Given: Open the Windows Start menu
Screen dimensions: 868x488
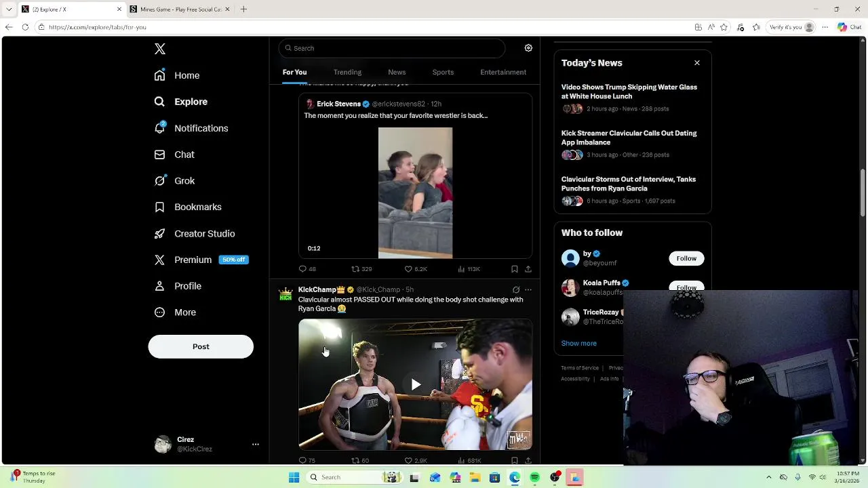Looking at the screenshot, I should click(294, 477).
